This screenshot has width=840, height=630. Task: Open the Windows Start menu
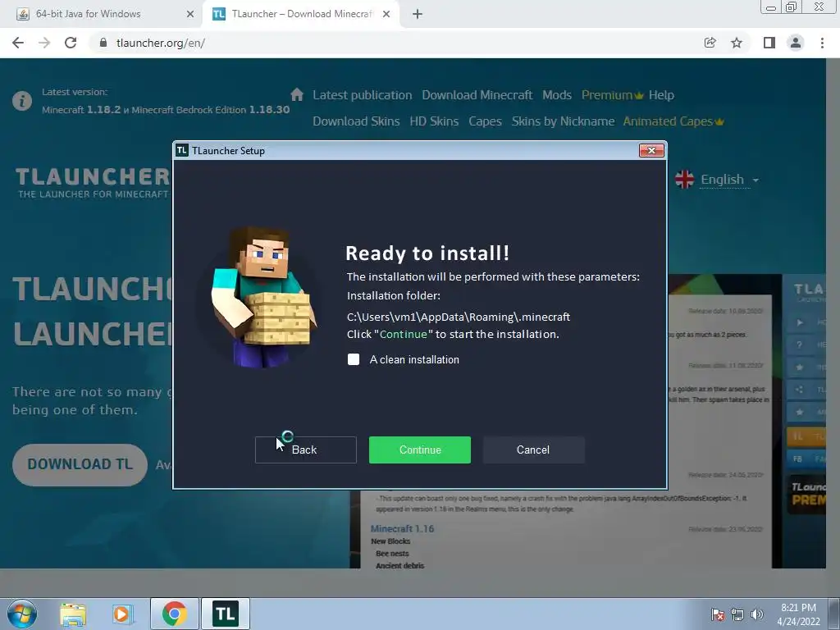22,614
